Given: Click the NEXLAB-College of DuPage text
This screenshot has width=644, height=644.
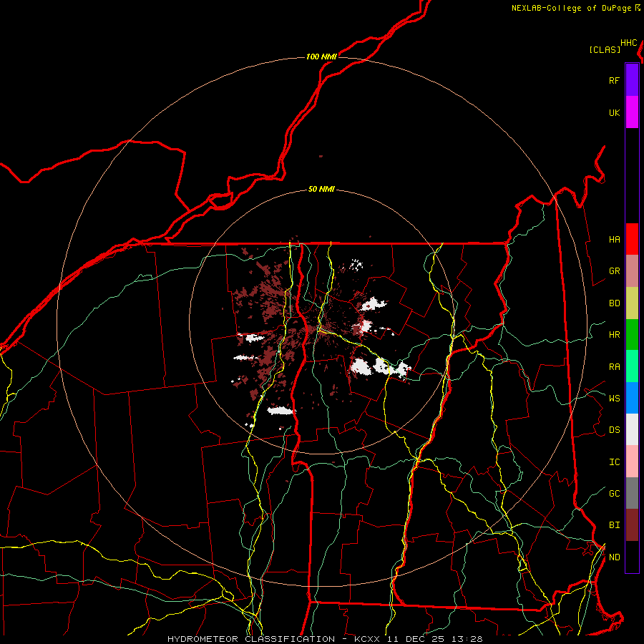Looking at the screenshot, I should pos(571,8).
